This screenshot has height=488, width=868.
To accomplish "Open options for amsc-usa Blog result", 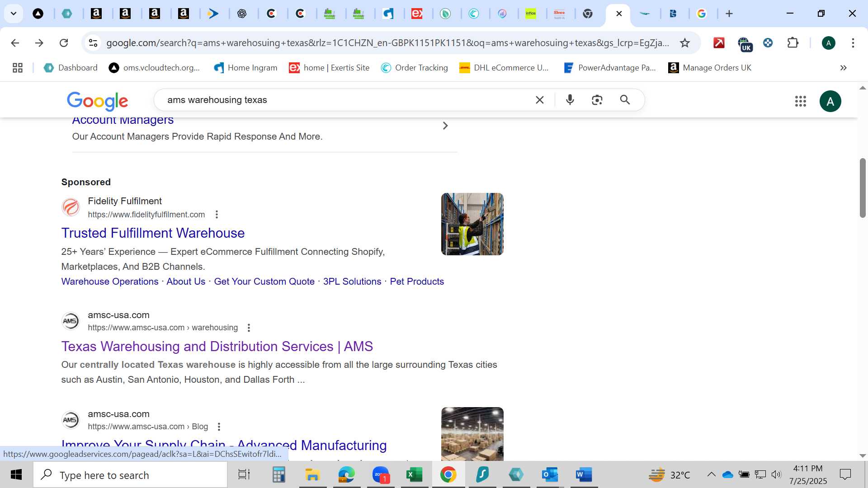I will [219, 427].
